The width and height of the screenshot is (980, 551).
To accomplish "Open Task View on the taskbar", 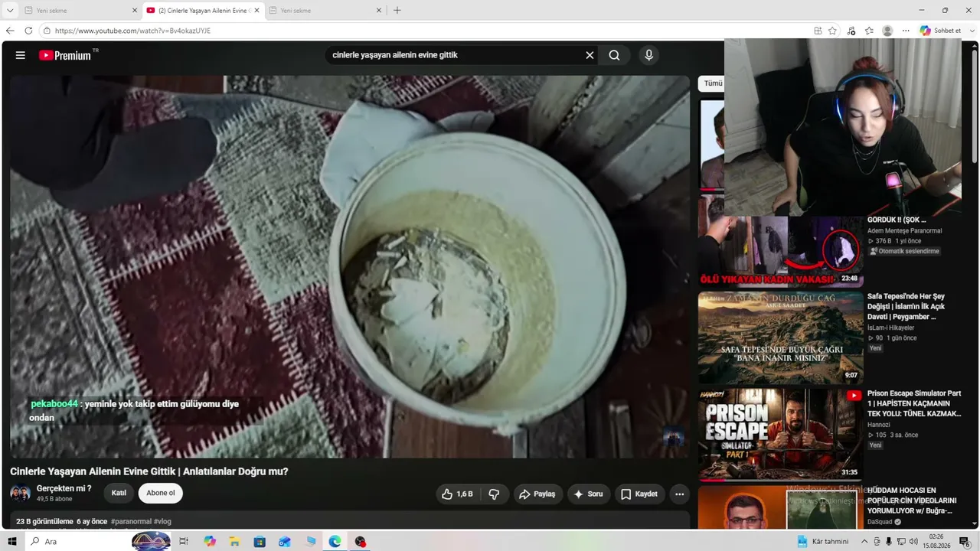I will (x=184, y=542).
